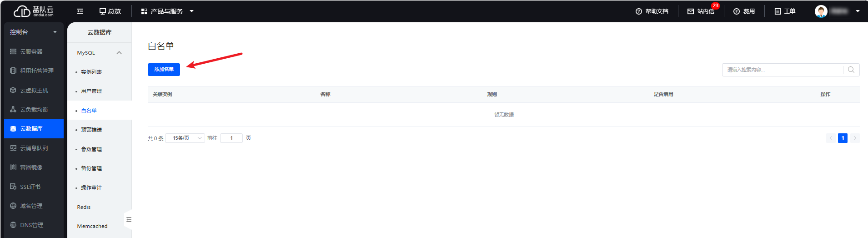Open 实例列表 under MySQL
The height and width of the screenshot is (238, 868).
click(91, 72)
